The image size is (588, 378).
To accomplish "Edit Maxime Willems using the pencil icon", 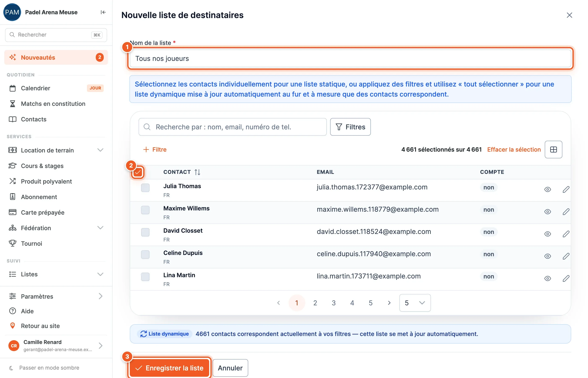I will click(566, 212).
